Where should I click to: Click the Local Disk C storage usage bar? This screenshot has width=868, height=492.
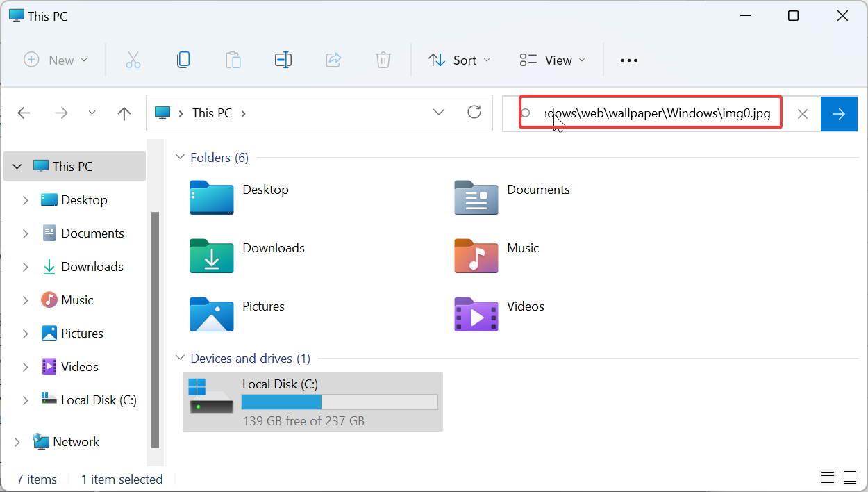(x=339, y=402)
